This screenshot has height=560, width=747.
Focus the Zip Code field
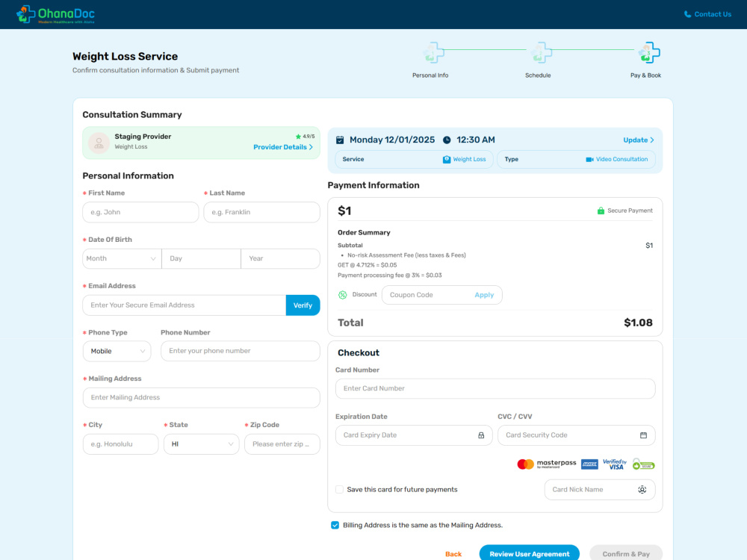[x=282, y=444]
